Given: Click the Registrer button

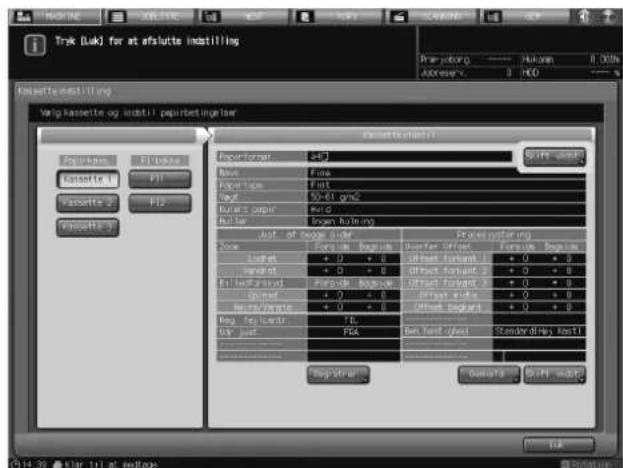Looking at the screenshot, I should coord(338,374).
